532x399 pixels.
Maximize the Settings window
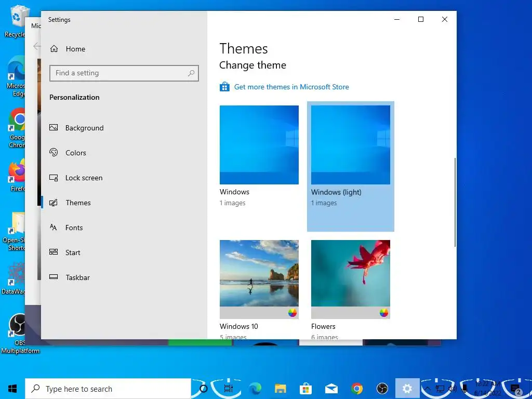(x=421, y=19)
